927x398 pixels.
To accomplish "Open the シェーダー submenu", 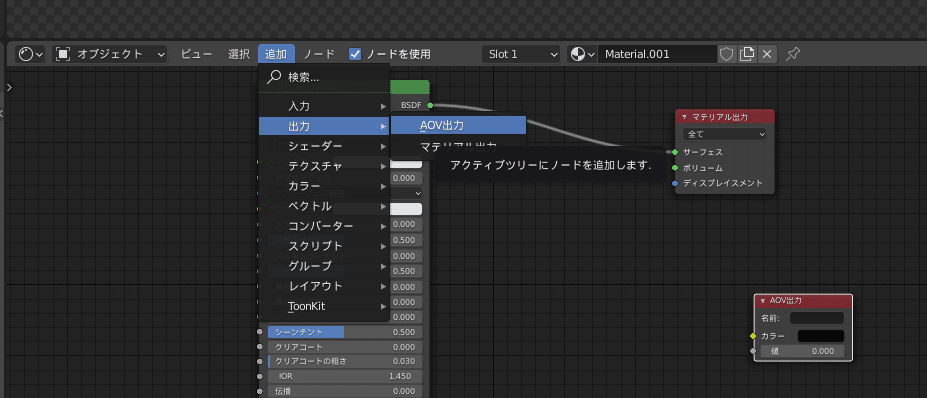I will pyautogui.click(x=324, y=146).
